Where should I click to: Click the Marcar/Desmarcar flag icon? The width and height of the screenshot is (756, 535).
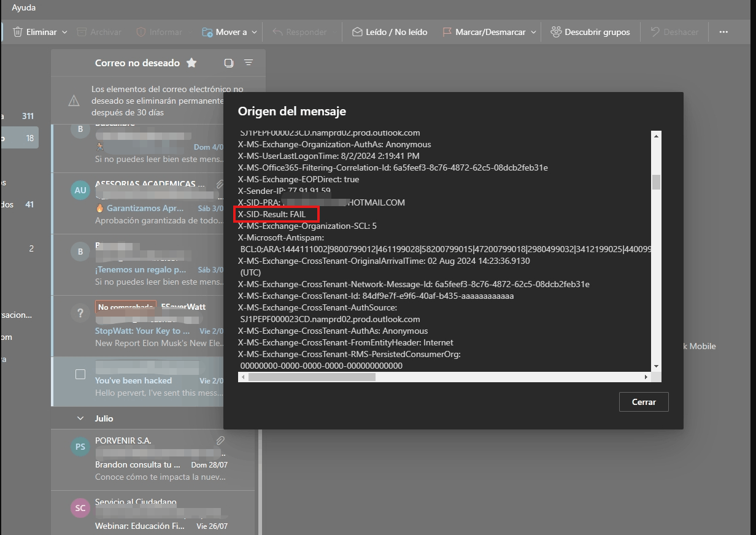447,32
